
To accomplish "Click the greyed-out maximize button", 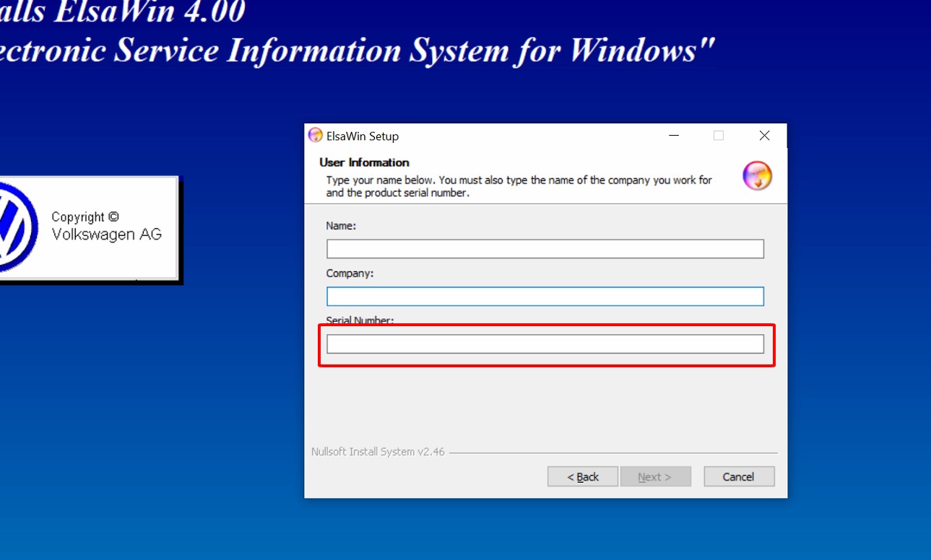I will click(x=718, y=136).
